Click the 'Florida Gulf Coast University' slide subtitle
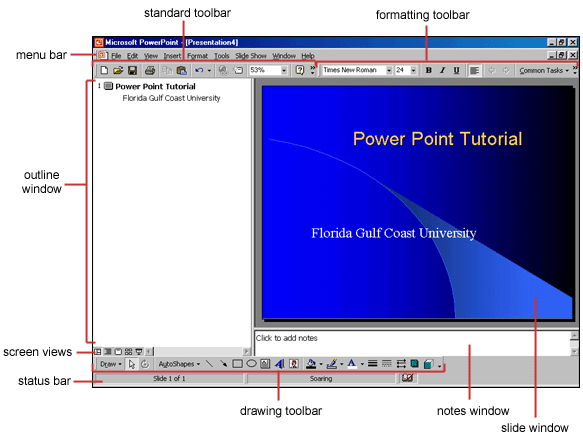This screenshot has height=437, width=583. click(393, 233)
